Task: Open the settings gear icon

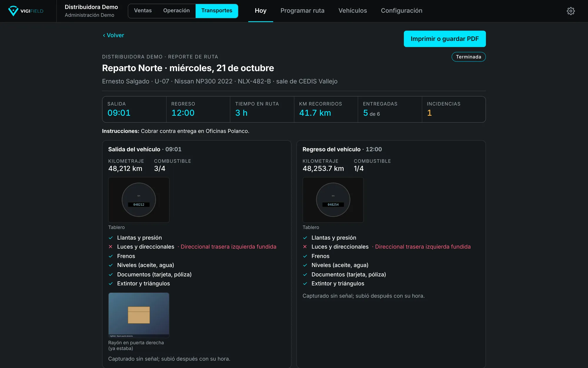Action: click(x=571, y=11)
